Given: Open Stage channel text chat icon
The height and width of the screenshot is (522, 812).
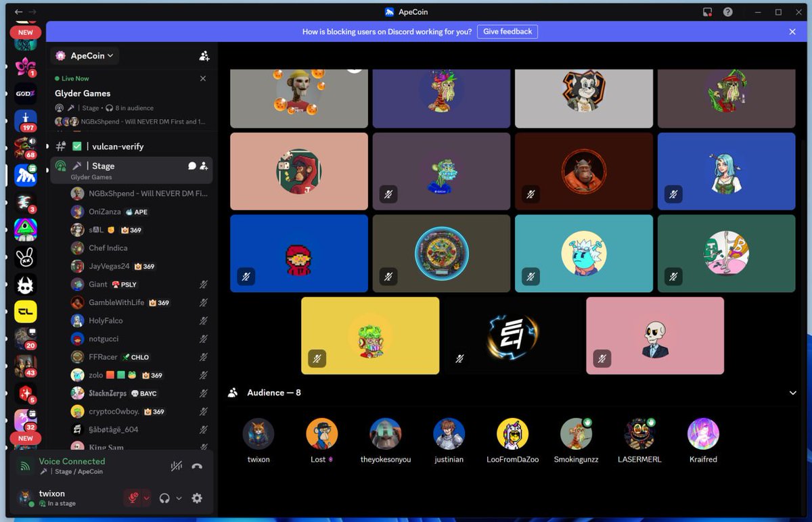Looking at the screenshot, I should [191, 166].
